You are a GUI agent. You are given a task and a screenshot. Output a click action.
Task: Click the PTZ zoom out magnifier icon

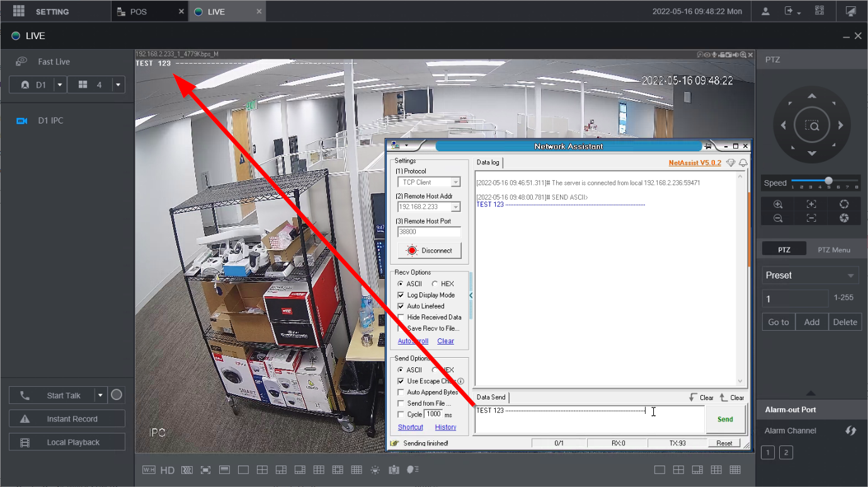778,218
